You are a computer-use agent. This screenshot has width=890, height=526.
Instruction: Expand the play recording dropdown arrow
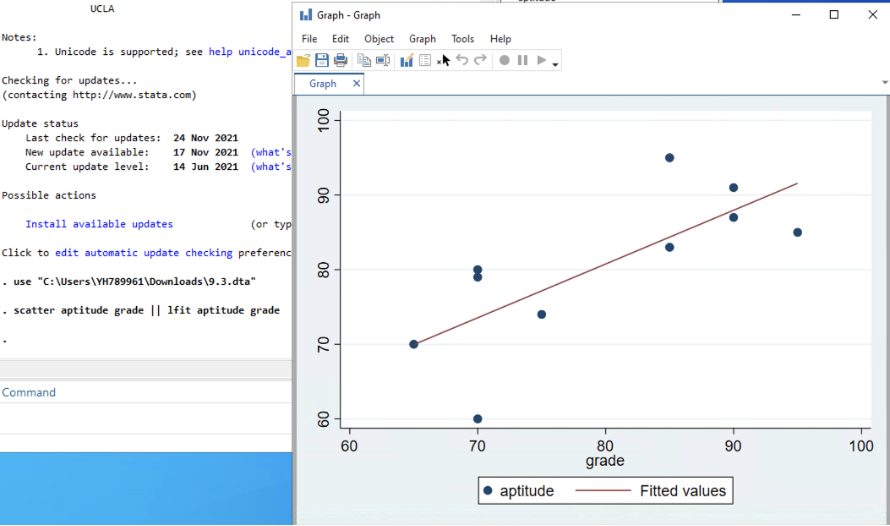[x=555, y=64]
